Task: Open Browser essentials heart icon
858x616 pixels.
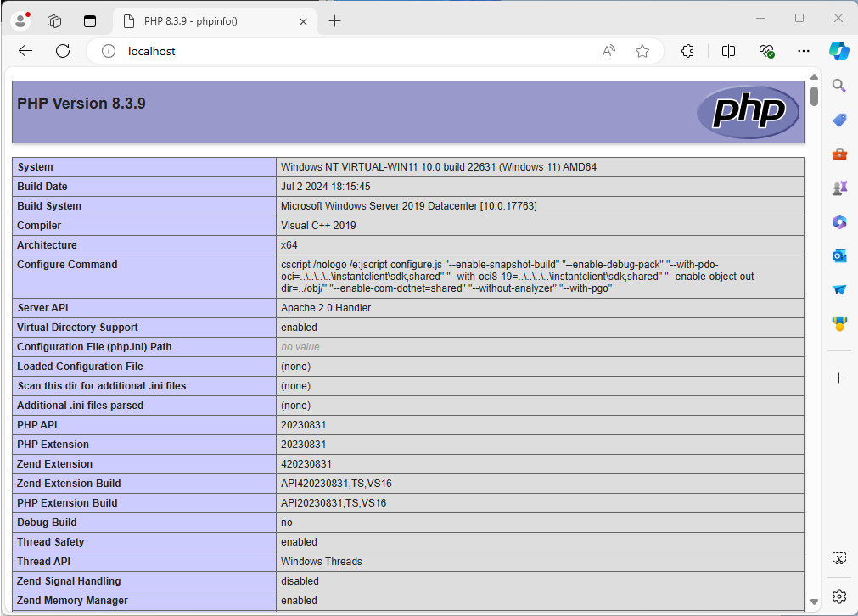Action: tap(766, 51)
